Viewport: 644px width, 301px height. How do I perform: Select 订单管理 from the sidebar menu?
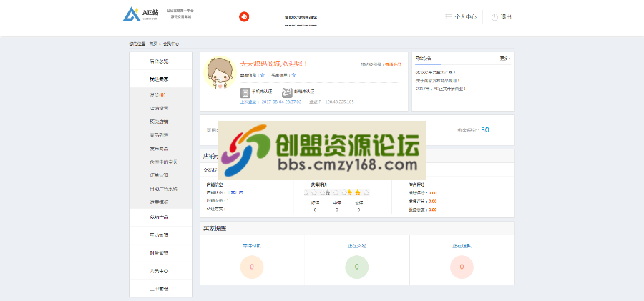159,175
